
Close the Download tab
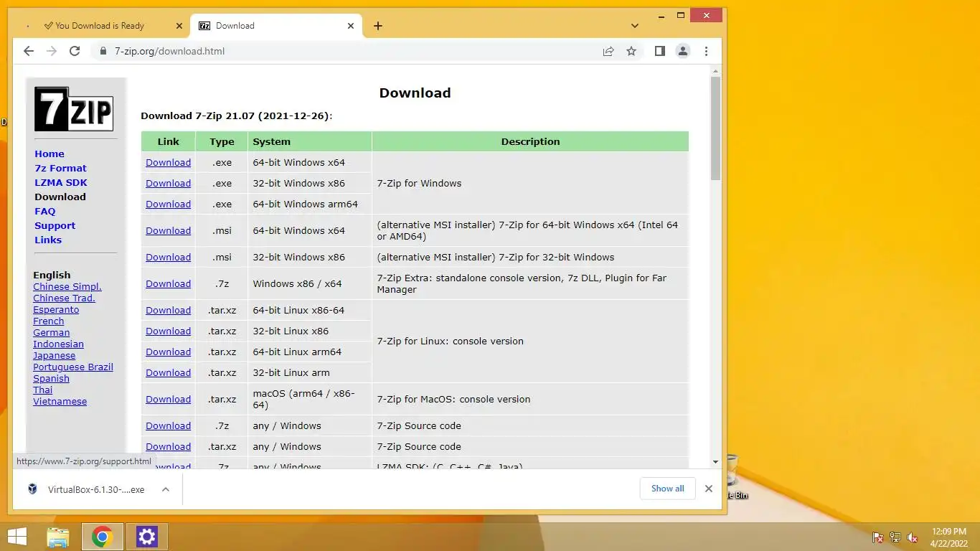[351, 26]
